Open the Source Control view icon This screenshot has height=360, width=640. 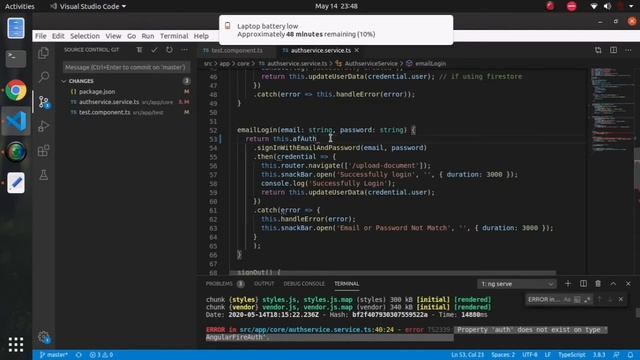(43, 102)
